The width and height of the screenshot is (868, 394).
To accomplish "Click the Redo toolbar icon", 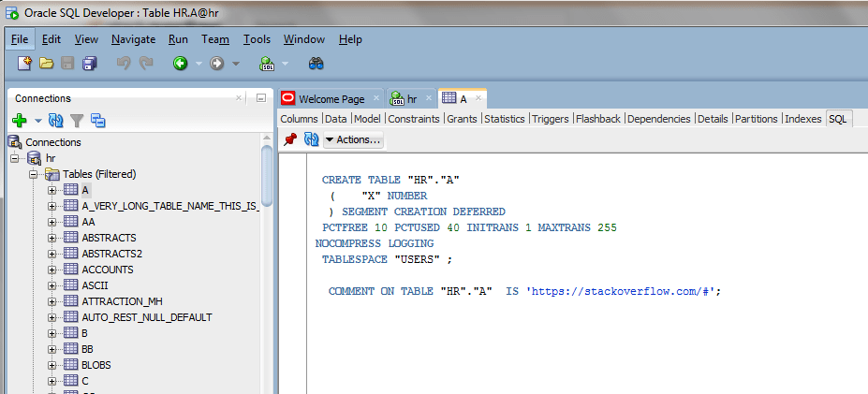I will coord(146,64).
